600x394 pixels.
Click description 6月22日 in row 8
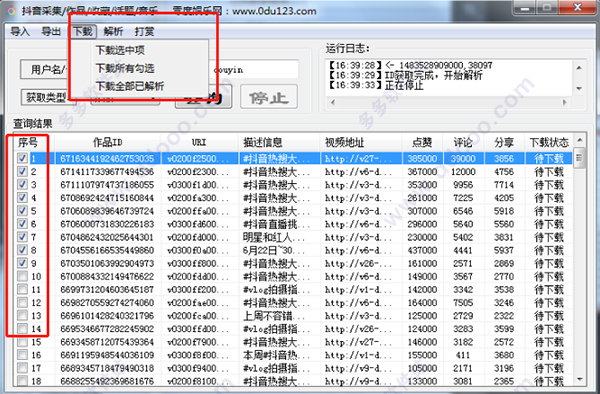[x=274, y=250]
